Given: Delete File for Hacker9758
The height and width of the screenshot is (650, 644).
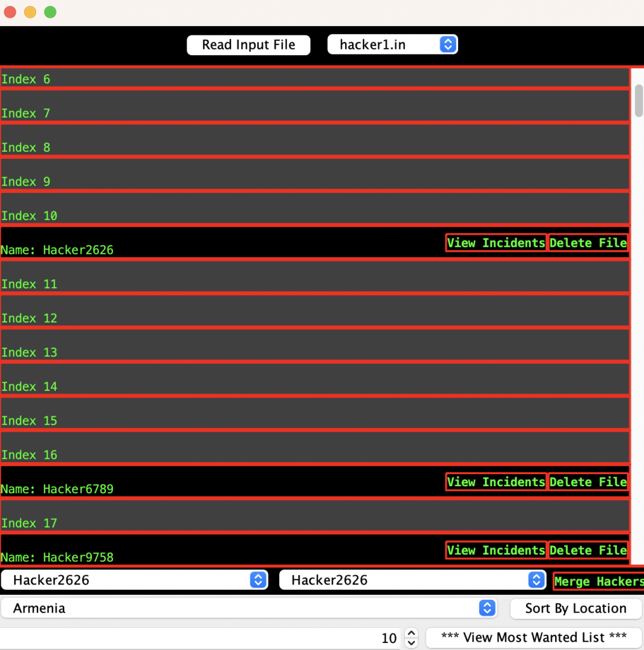Looking at the screenshot, I should [x=588, y=550].
